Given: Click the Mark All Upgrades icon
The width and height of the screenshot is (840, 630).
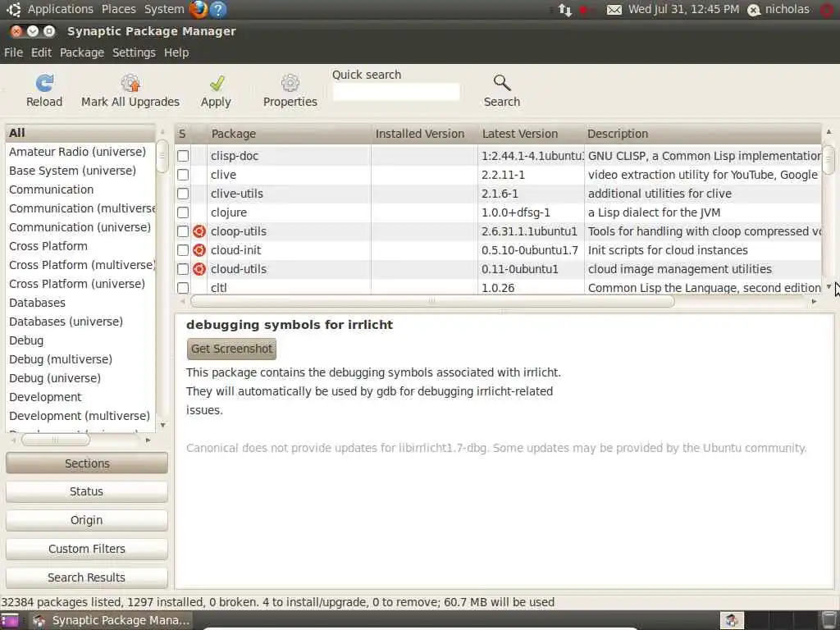Looking at the screenshot, I should pyautogui.click(x=130, y=83).
